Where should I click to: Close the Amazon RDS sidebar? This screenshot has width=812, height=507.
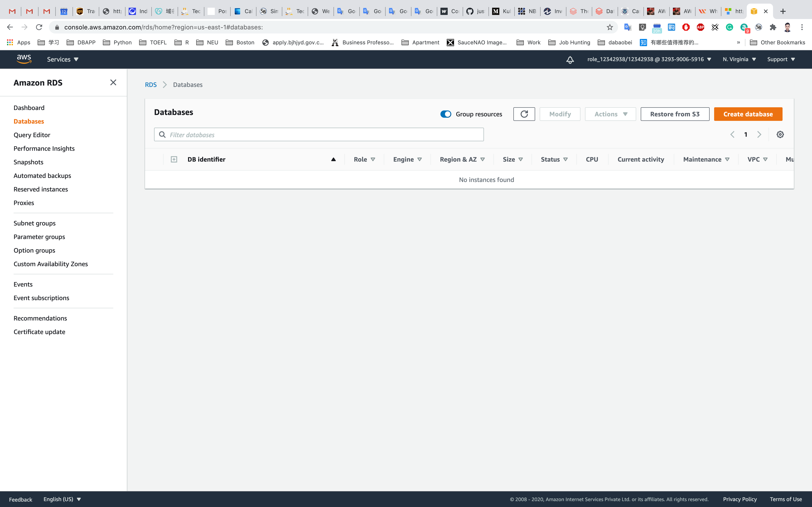tap(113, 82)
